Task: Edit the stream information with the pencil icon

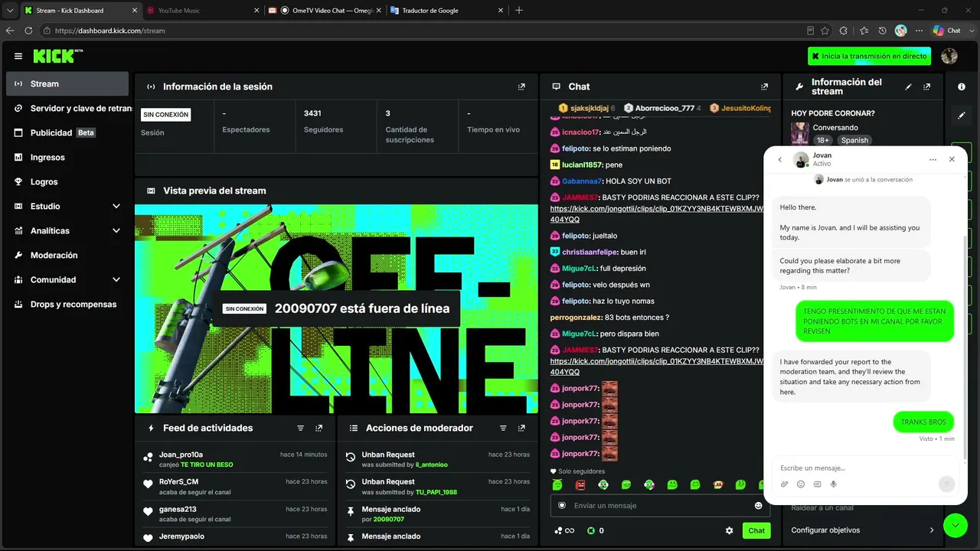Action: click(x=909, y=86)
